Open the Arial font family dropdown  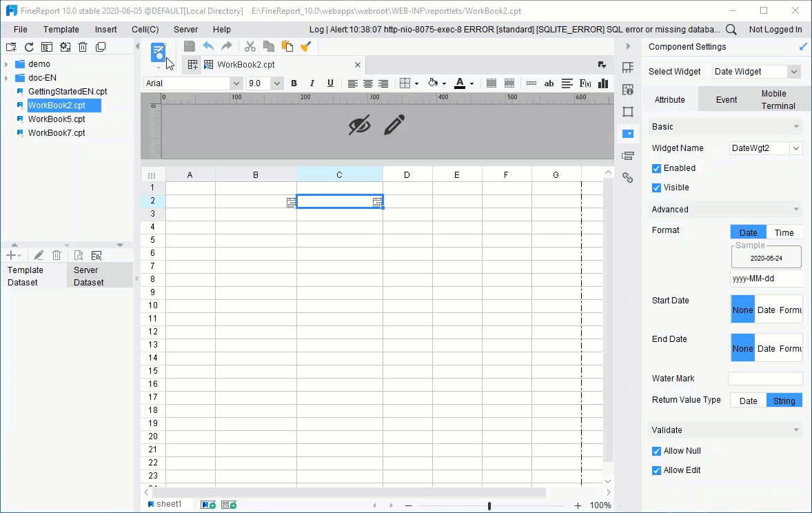click(236, 83)
